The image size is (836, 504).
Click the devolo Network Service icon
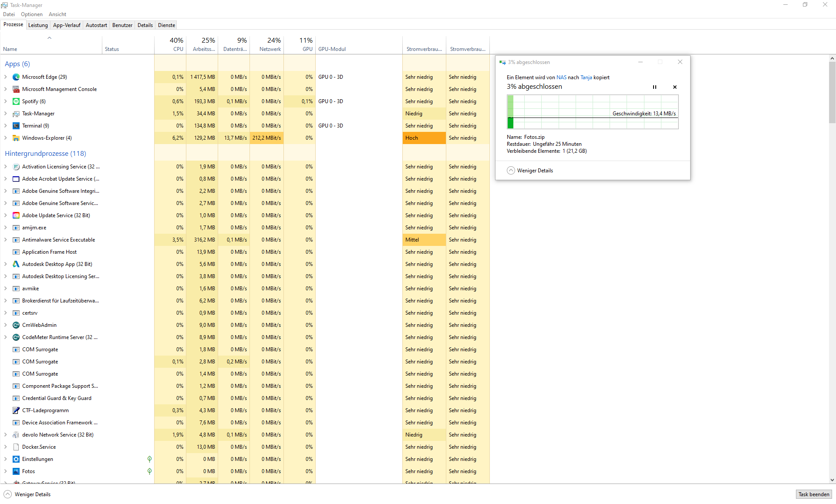point(16,435)
